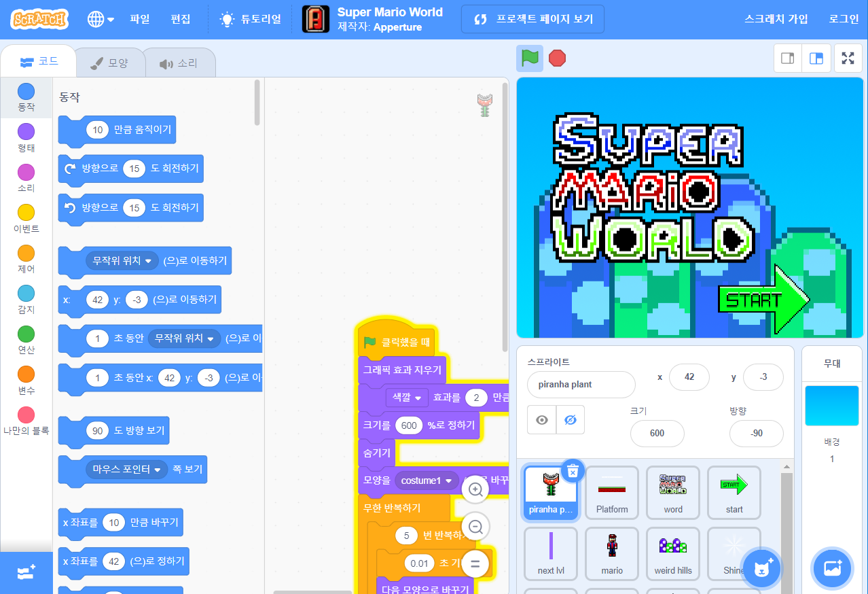Image resolution: width=868 pixels, height=594 pixels.
Task: Click the x좌표를 10 만큼 바꾸기 block
Action: coord(122,523)
